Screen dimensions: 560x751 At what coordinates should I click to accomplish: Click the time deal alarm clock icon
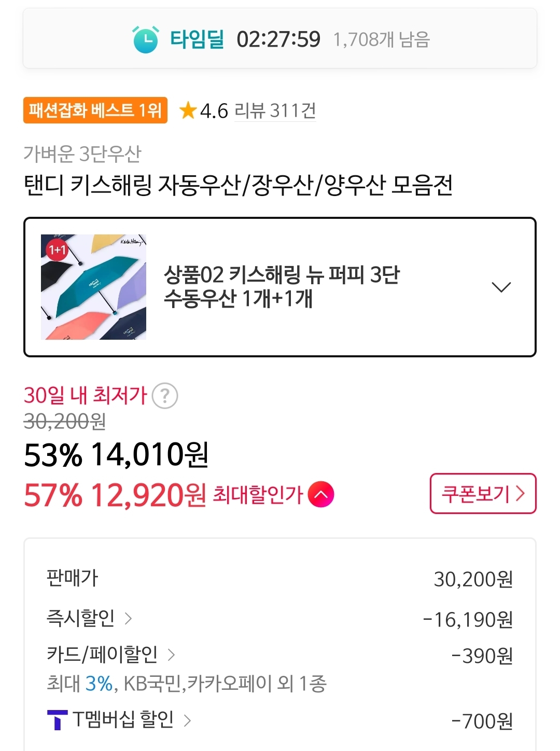pyautogui.click(x=146, y=39)
